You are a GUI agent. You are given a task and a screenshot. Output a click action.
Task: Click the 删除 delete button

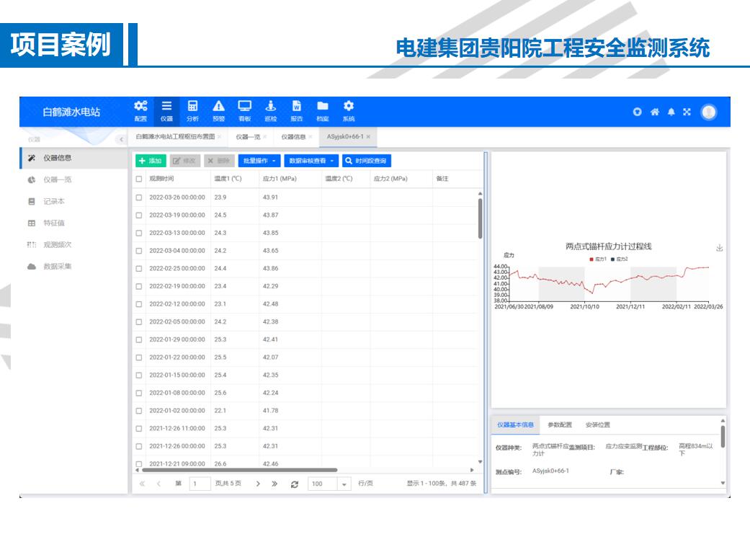coord(219,161)
